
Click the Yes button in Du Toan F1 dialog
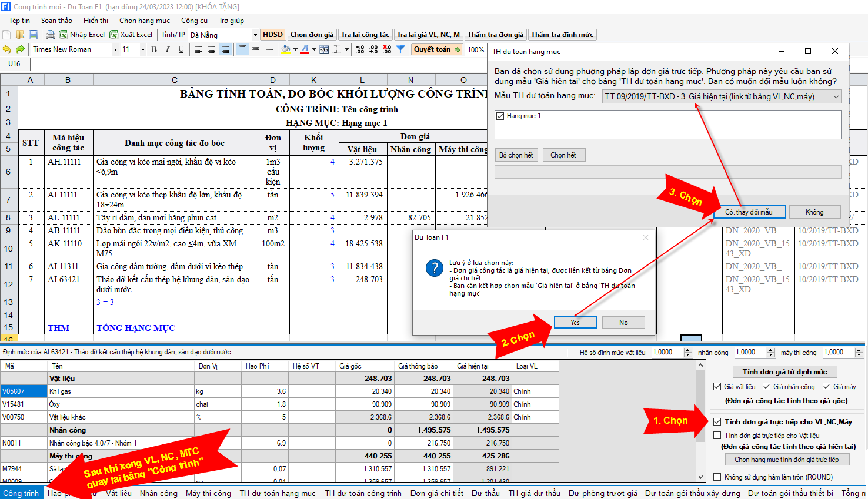coord(575,323)
